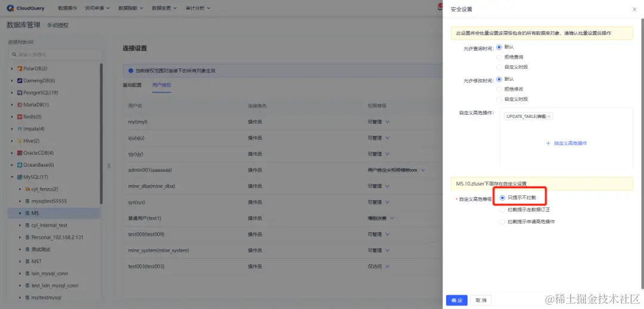Click the MariaDB database type icon

(19, 105)
